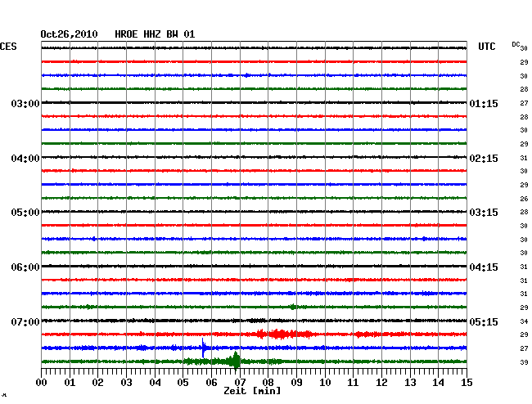Click the UTC column header
The height and width of the screenshot is (404, 532).
pos(486,47)
